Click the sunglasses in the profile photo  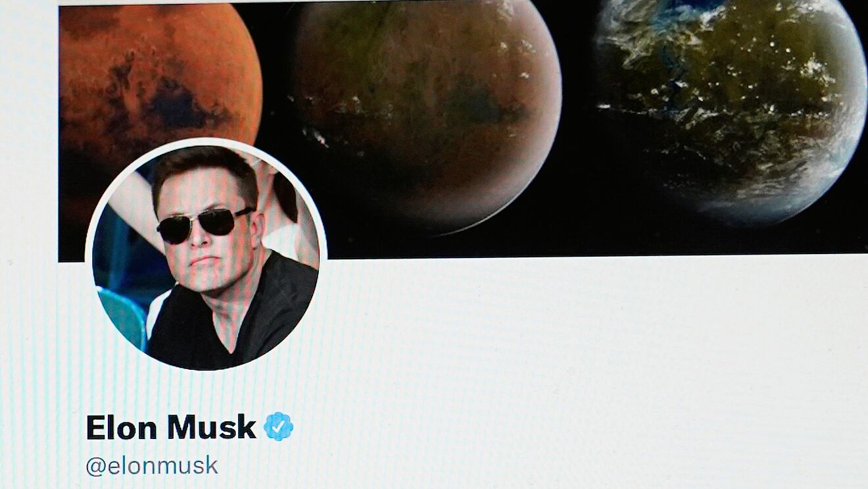(x=204, y=224)
